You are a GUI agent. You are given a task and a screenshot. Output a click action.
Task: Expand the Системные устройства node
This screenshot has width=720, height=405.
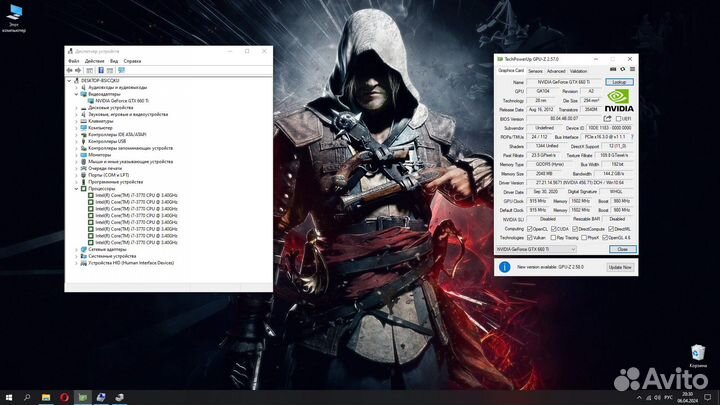[77, 256]
